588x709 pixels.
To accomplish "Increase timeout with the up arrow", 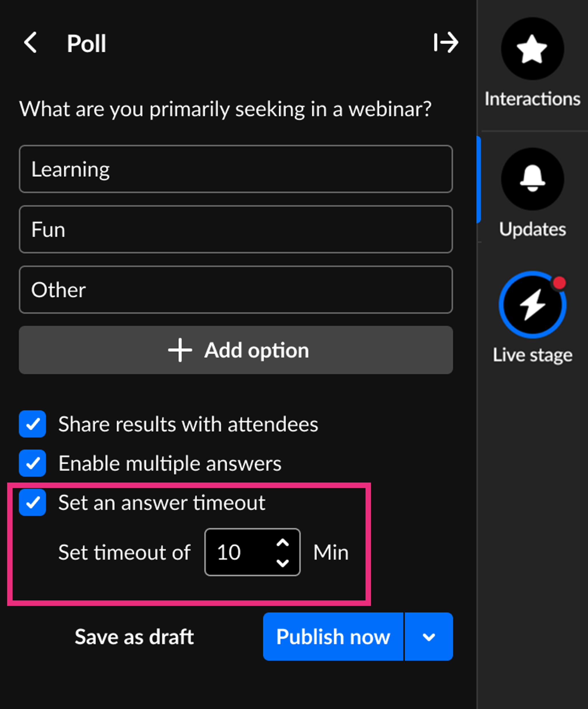I will pos(282,543).
